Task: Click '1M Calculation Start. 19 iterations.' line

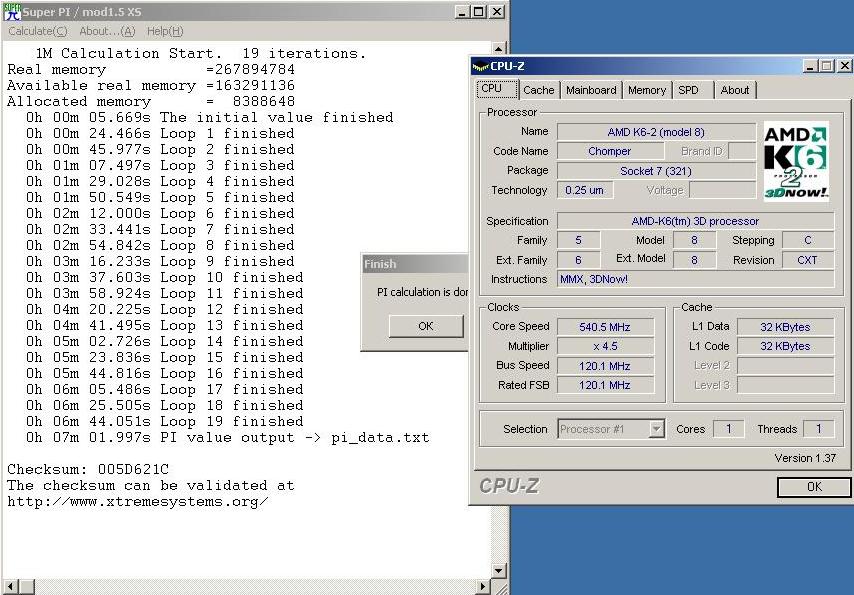Action: (x=200, y=53)
